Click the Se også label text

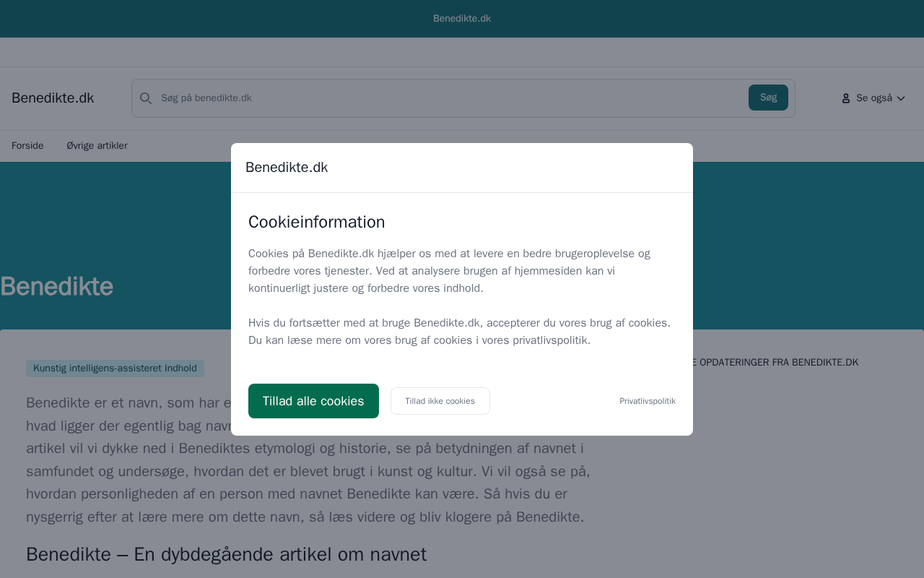point(874,98)
